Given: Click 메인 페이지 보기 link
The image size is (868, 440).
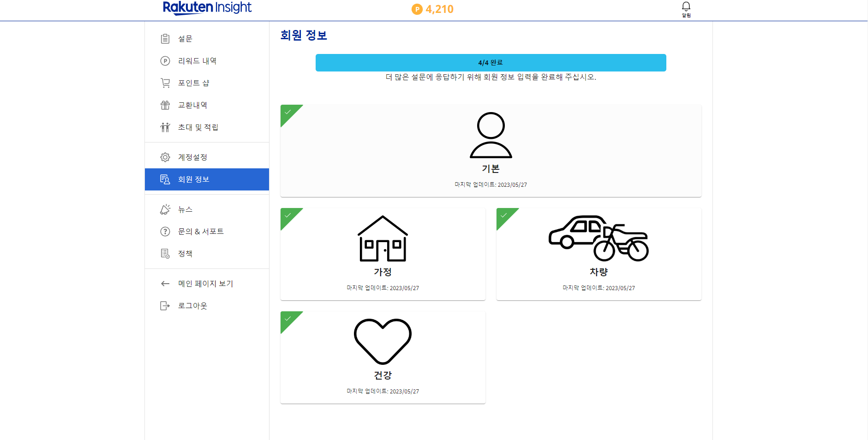Looking at the screenshot, I should 207,284.
